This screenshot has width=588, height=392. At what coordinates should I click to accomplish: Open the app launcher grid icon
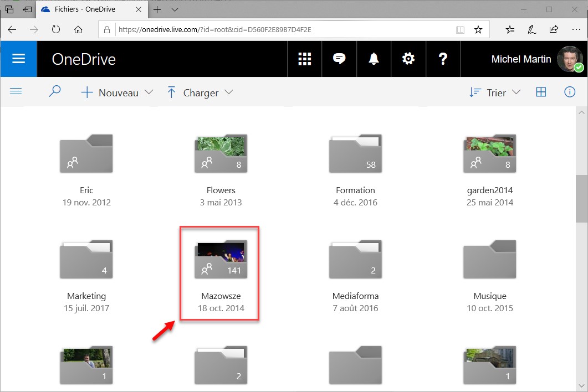coord(304,59)
